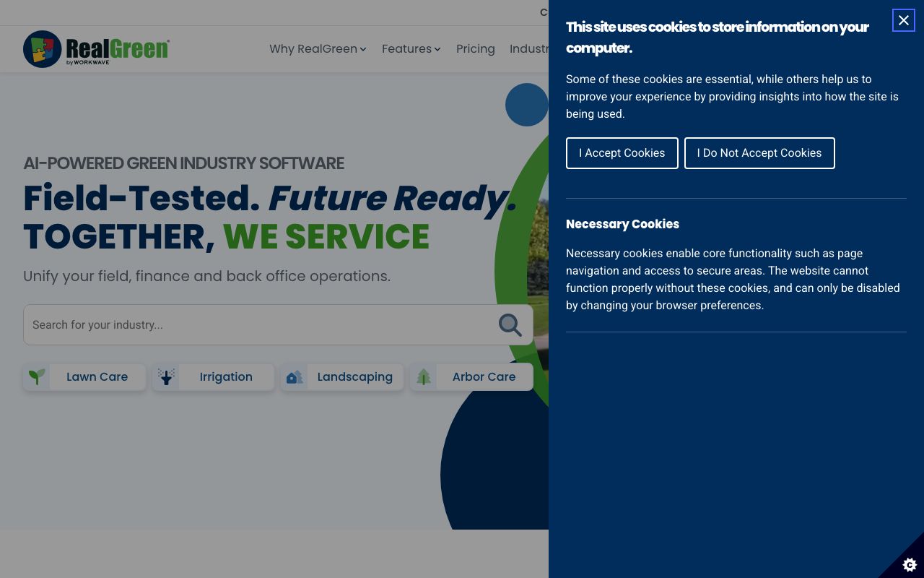Click the cookie notice title text

(718, 38)
